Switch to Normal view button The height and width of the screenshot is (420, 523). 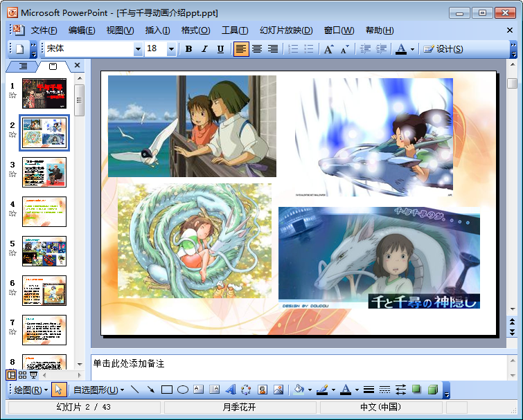[x=11, y=375]
